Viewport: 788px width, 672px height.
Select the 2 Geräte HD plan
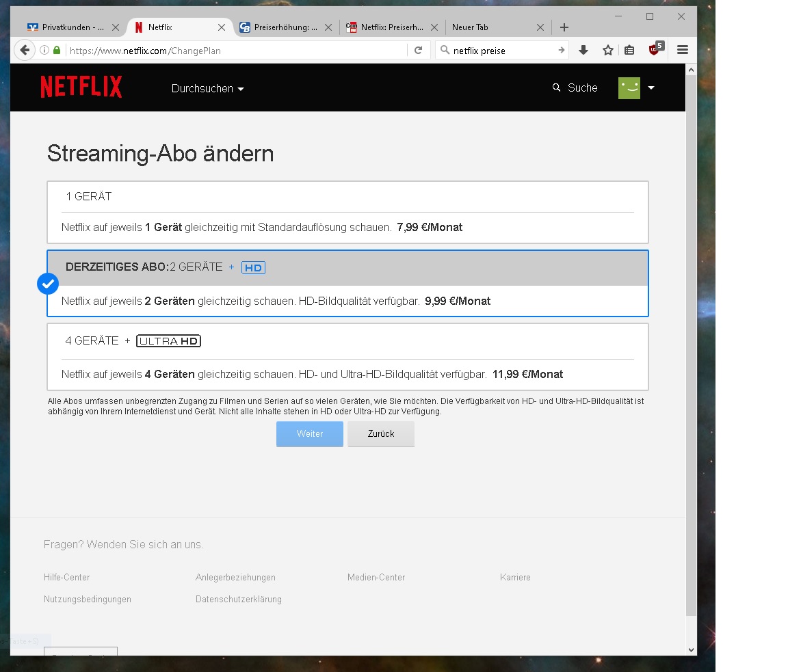tap(347, 283)
